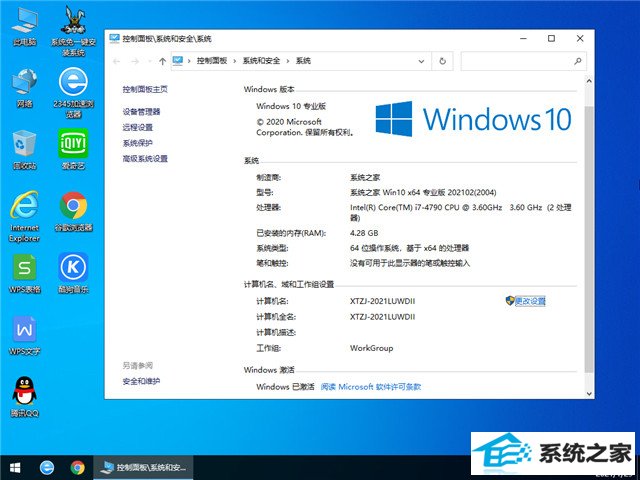This screenshot has height=480, width=640.
Task: Close the control panel window
Action: click(580, 38)
